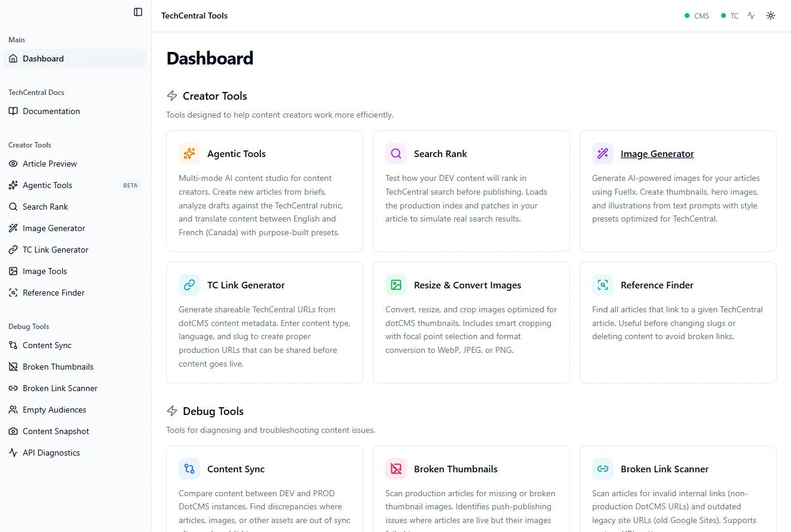Open the activity pulse icon in header
The height and width of the screenshot is (532, 791).
click(751, 16)
